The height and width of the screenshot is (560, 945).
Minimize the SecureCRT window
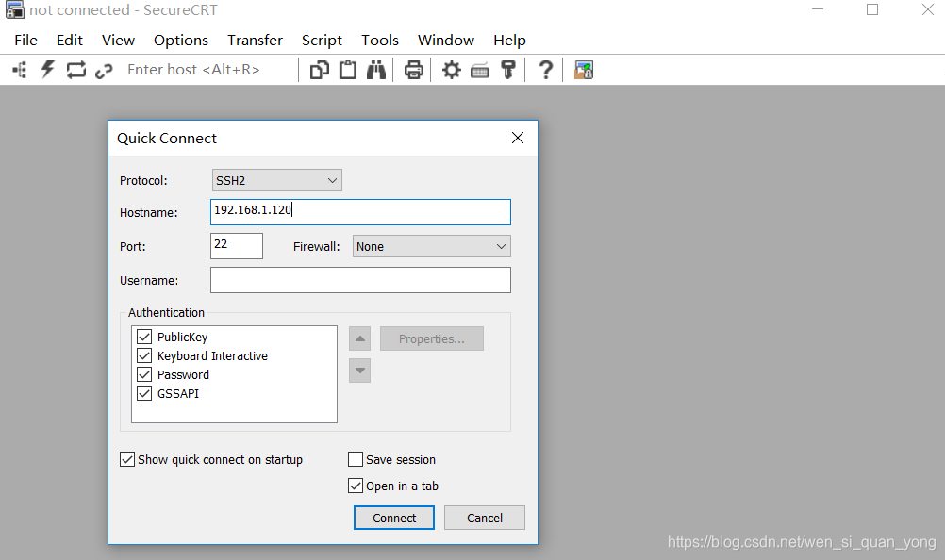818,9
